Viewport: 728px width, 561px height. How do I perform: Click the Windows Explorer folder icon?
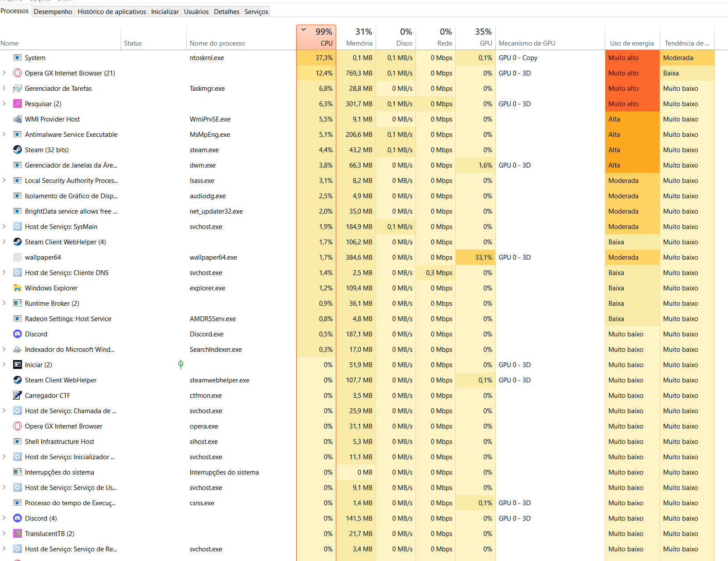click(18, 288)
